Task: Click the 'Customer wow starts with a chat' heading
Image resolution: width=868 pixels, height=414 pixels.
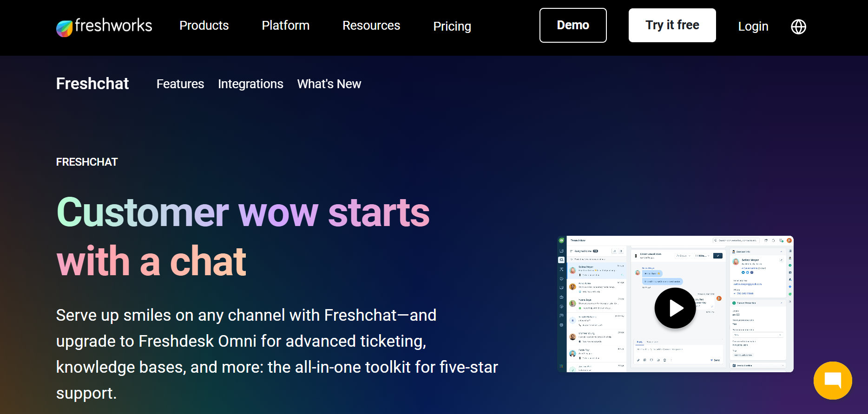Action: coord(243,237)
